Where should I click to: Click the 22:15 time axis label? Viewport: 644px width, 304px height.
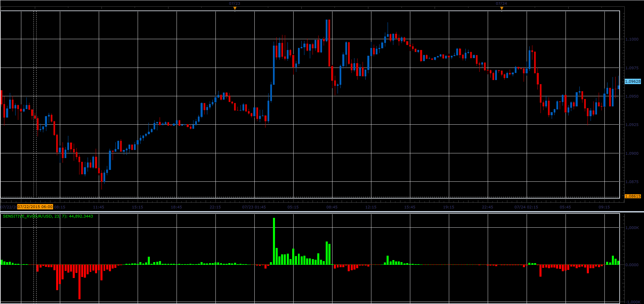pos(215,207)
